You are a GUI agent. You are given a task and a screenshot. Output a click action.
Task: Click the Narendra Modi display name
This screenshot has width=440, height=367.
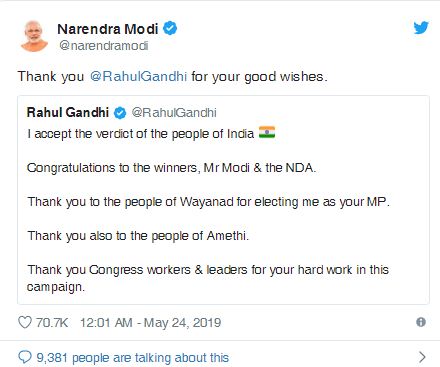[108, 29]
